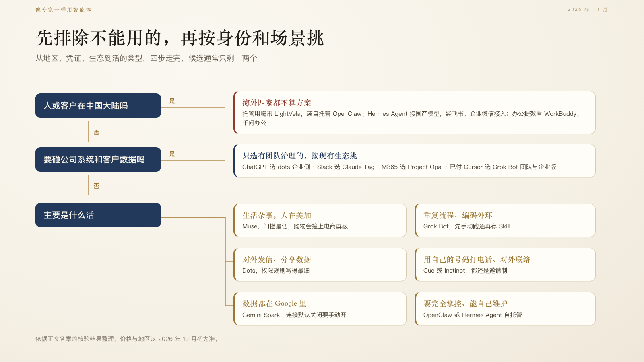Click the card heading 生活杂事，人在美加
Image resolution: width=644 pixels, height=362 pixels.
(277, 216)
